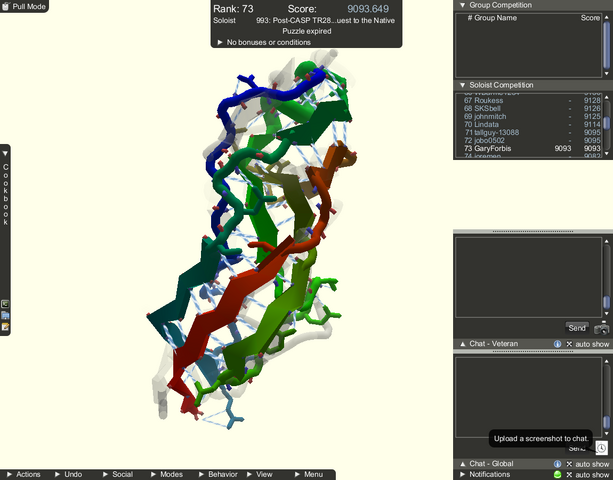Click the Veteran chat scrollbar thumb
This screenshot has width=613, height=480.
tap(606, 302)
